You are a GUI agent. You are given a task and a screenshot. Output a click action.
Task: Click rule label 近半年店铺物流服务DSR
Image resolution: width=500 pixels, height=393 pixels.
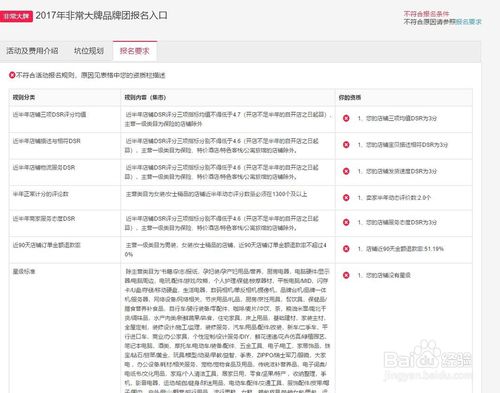[x=44, y=167]
